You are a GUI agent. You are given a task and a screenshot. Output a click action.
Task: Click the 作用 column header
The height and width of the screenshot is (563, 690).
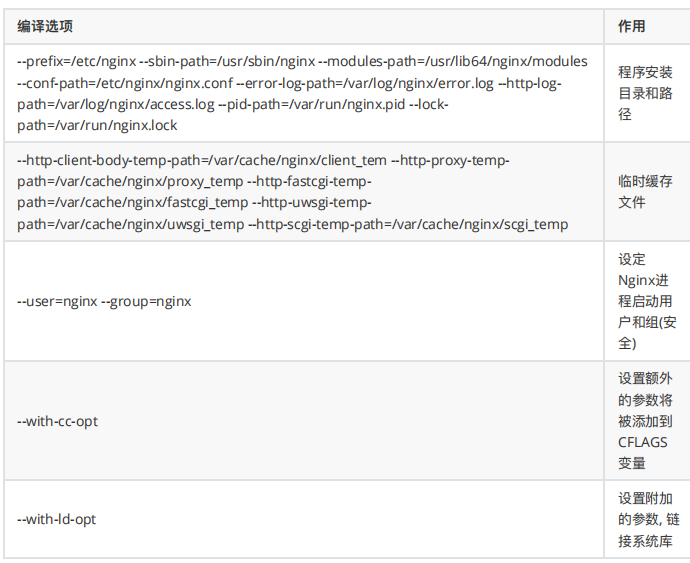tap(632, 26)
